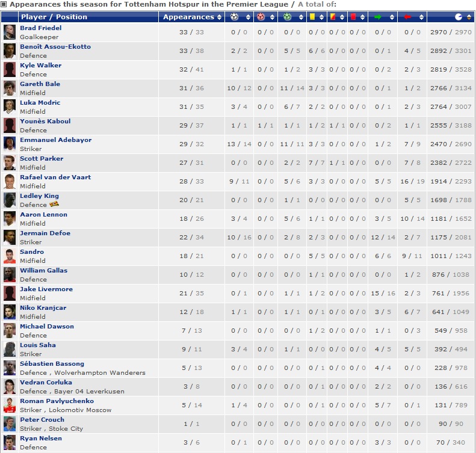The image size is (476, 453).
Task: Open Rafael van der Vaart's profile
Action: pyautogui.click(x=55, y=177)
